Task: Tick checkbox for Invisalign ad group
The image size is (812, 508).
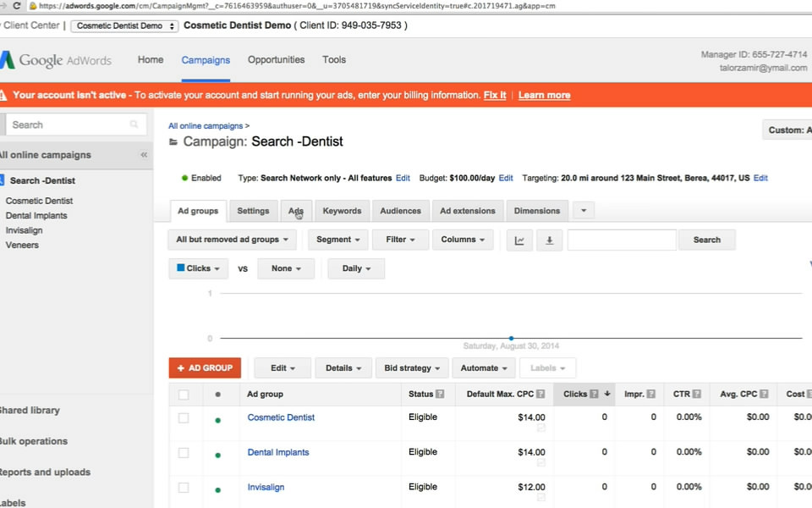Action: pyautogui.click(x=184, y=488)
